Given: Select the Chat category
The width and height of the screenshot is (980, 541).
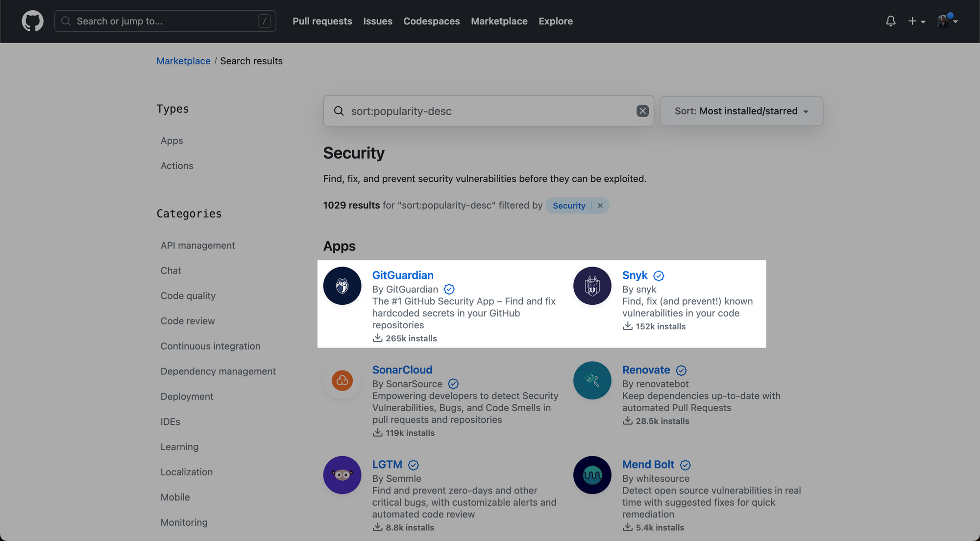Looking at the screenshot, I should pos(171,270).
